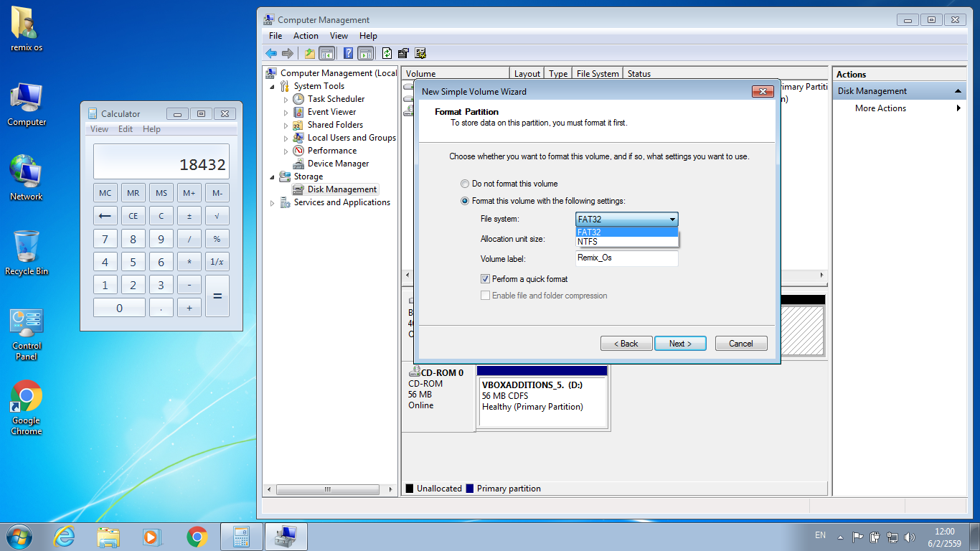
Task: Click the green Refresh toolbar icon
Action: pyautogui.click(x=387, y=53)
